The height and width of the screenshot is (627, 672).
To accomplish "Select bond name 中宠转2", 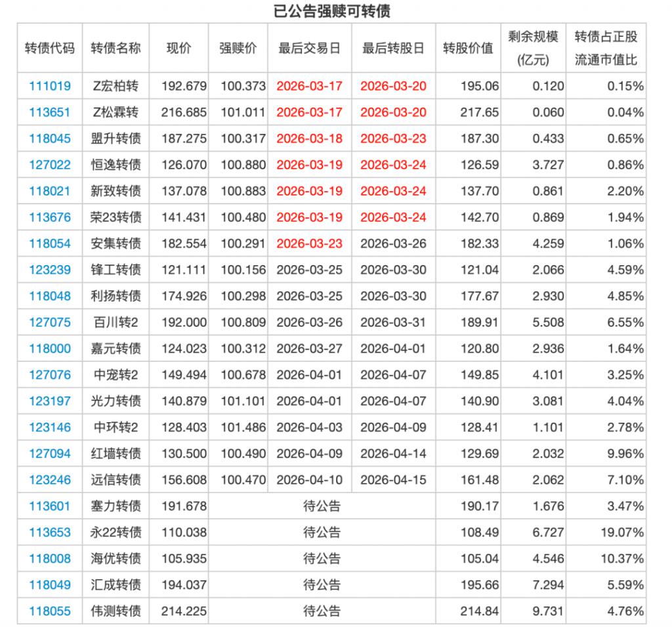I will 115,375.
